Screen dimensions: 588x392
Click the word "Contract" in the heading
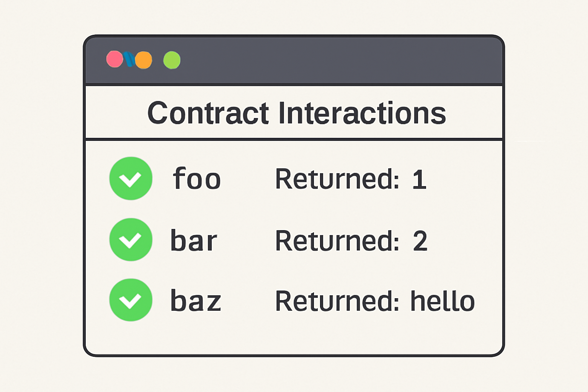[208, 113]
